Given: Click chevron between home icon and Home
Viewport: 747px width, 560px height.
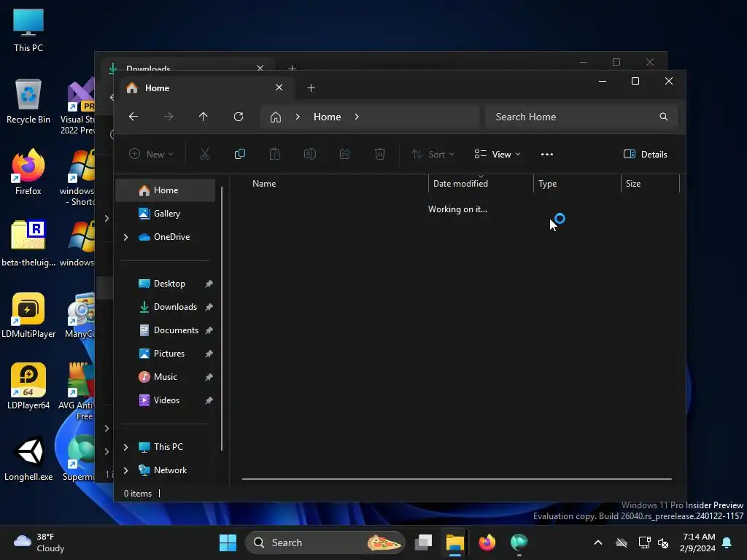Looking at the screenshot, I should 298,117.
